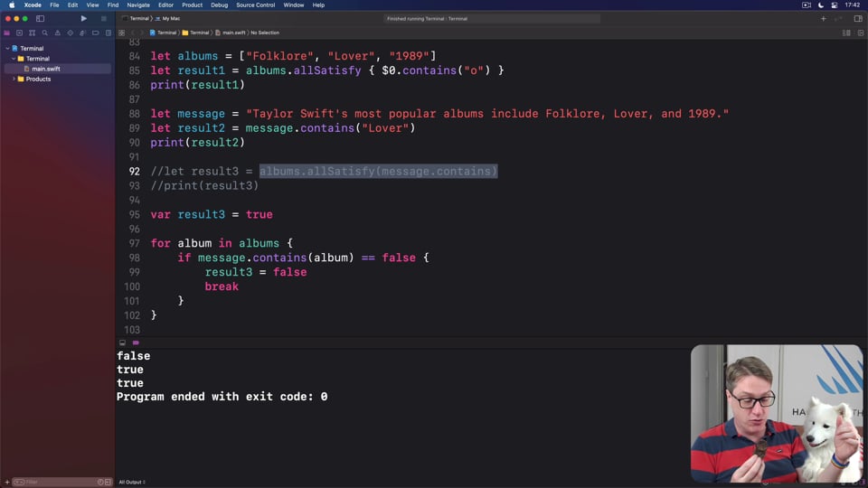The width and height of the screenshot is (868, 488).
Task: Expand the Products folder
Action: point(14,79)
